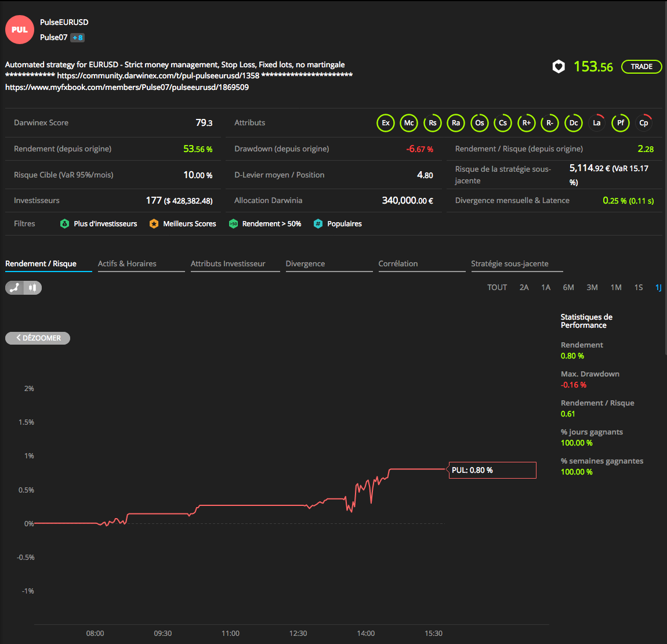Screen dimensions: 667x644
Task: Switch to line chart view
Action: tap(14, 288)
